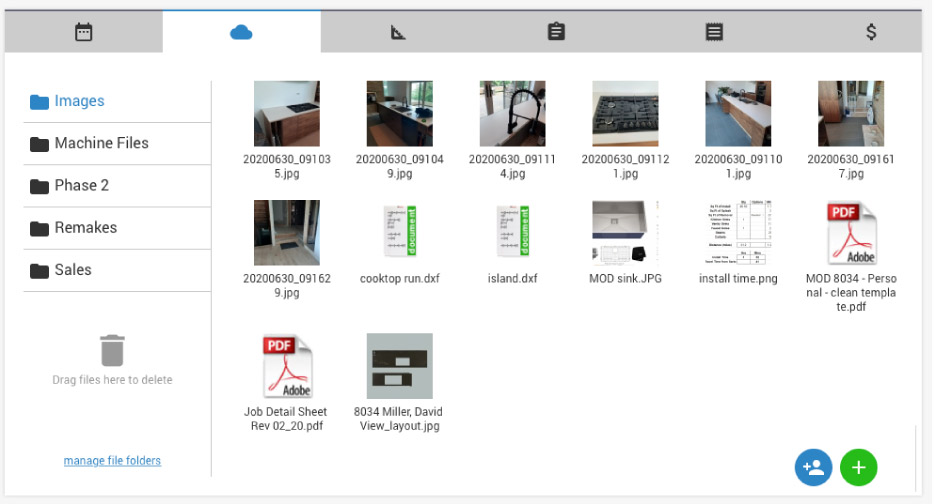Click the Machine Files folder icon

point(39,144)
